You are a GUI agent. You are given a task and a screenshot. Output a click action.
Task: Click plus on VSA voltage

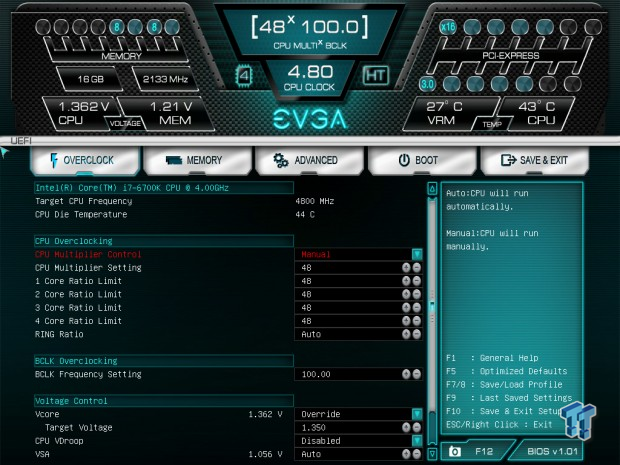coord(406,454)
